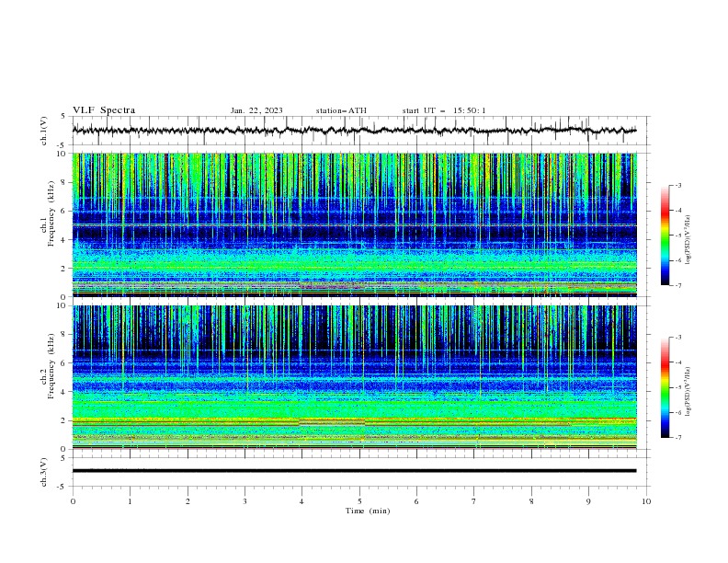
Task: Select the "start UT = 15:50:1" text
Action: [x=444, y=110]
